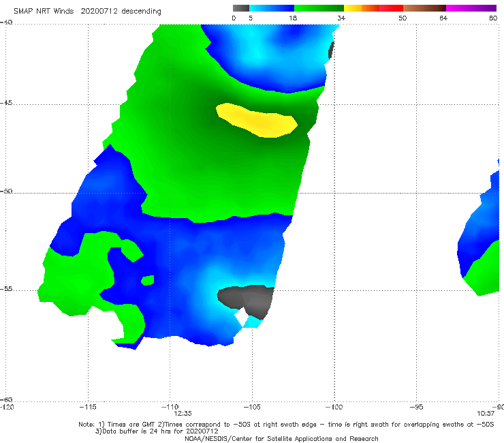Click longitude axis label -105
The image size is (504, 443).
tap(252, 408)
